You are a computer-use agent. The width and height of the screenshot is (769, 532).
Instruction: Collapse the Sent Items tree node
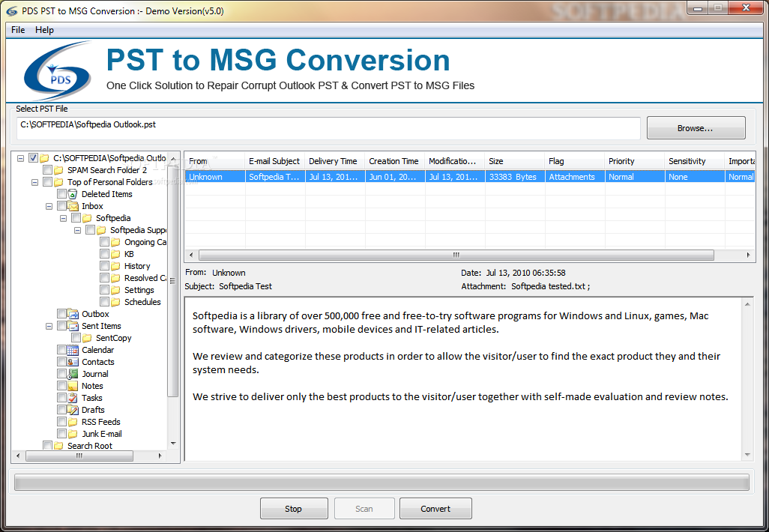click(x=49, y=326)
